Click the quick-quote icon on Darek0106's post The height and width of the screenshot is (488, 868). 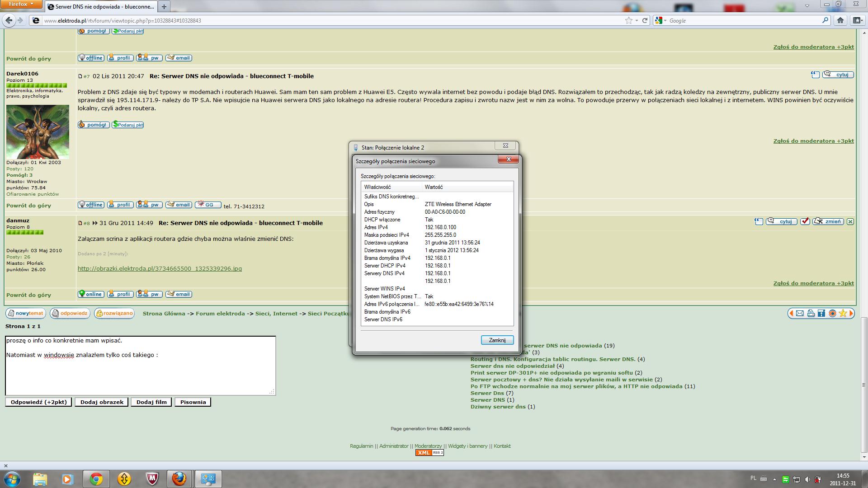[815, 75]
